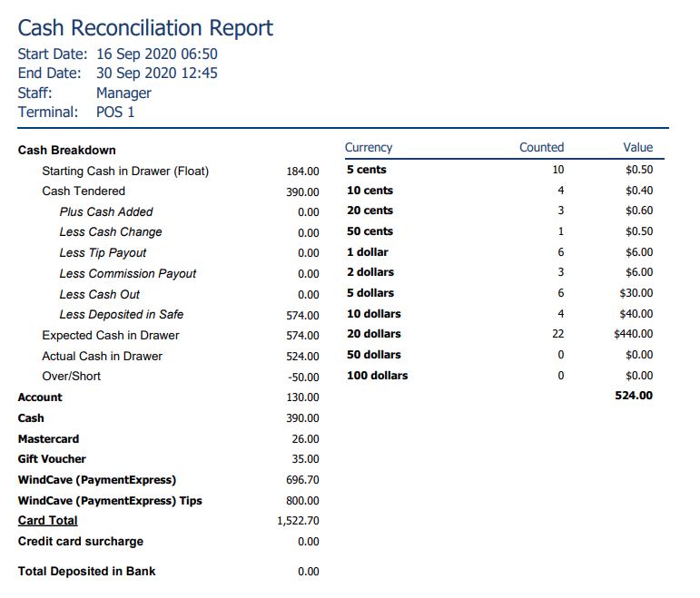Click the Counted column header
Image resolution: width=700 pixels, height=598 pixels.
541,147
